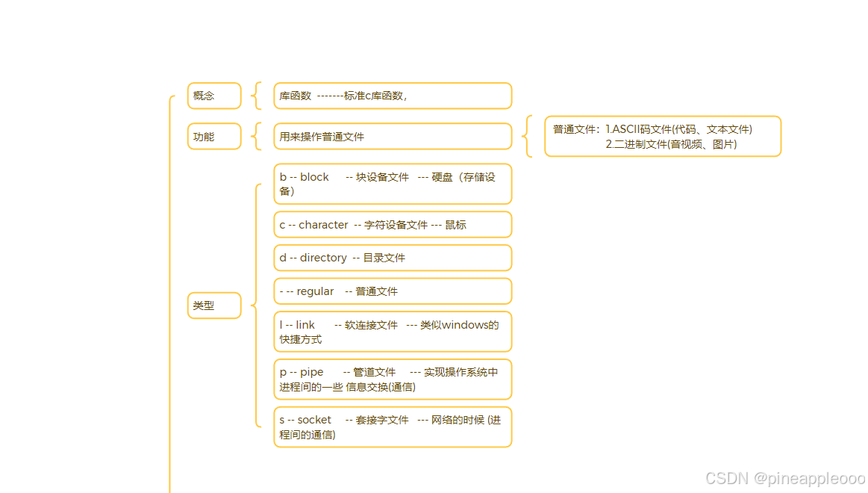Collapse the large brace beside 类型
Screen dimensions: 868x493
[259, 306]
